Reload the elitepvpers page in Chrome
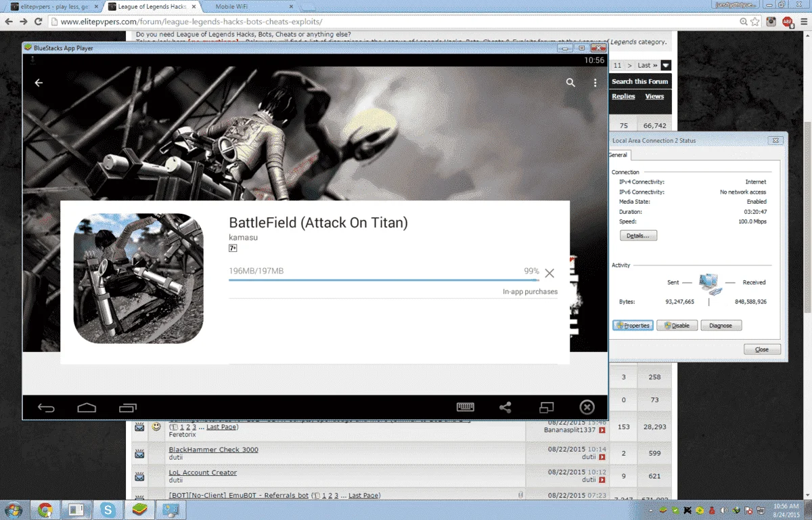 pyautogui.click(x=39, y=22)
